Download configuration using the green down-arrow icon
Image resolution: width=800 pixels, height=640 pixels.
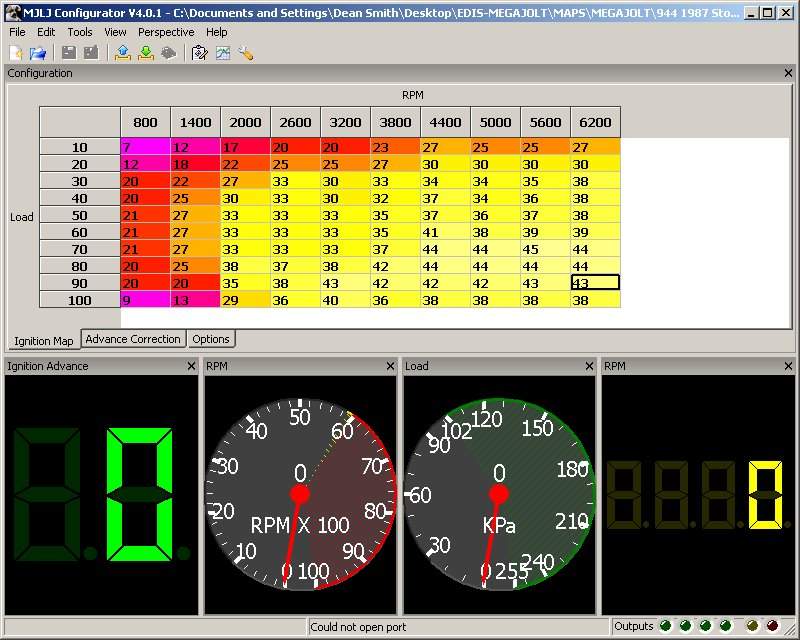(x=146, y=52)
